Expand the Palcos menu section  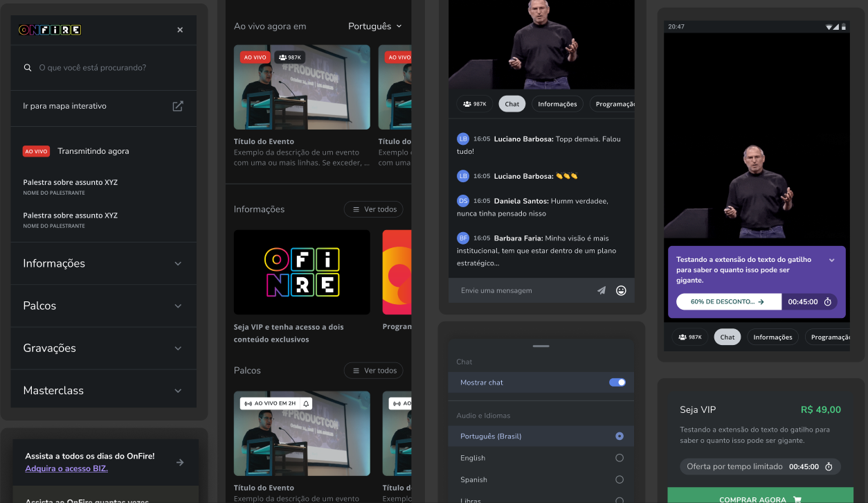[104, 306]
